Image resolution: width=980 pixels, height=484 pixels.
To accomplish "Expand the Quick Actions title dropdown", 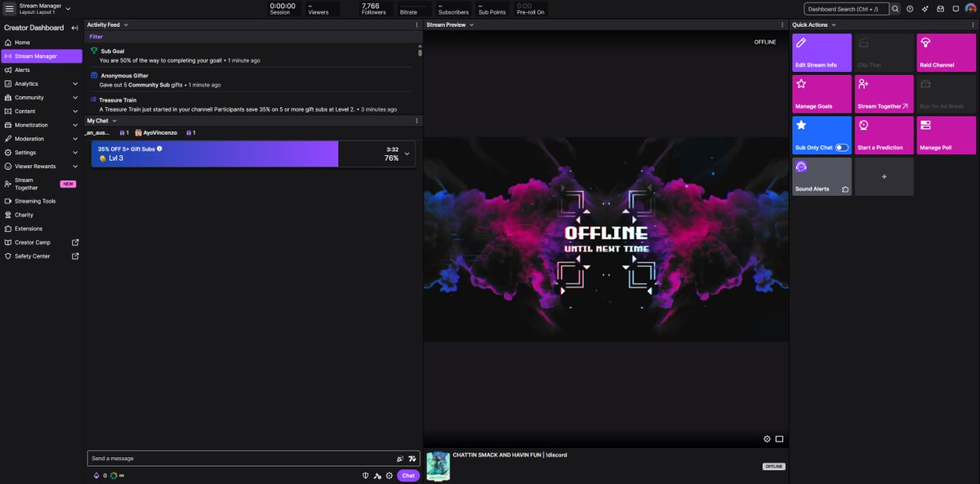I will (x=834, y=25).
